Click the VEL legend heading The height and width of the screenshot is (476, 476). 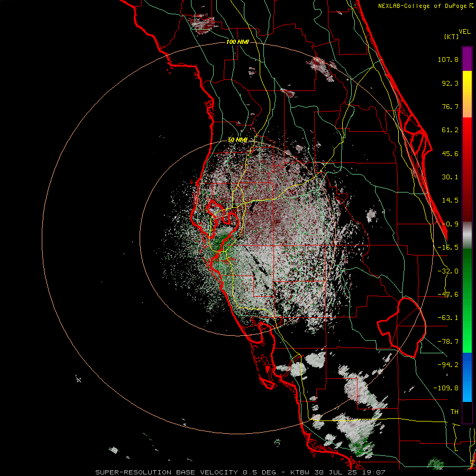(x=464, y=32)
